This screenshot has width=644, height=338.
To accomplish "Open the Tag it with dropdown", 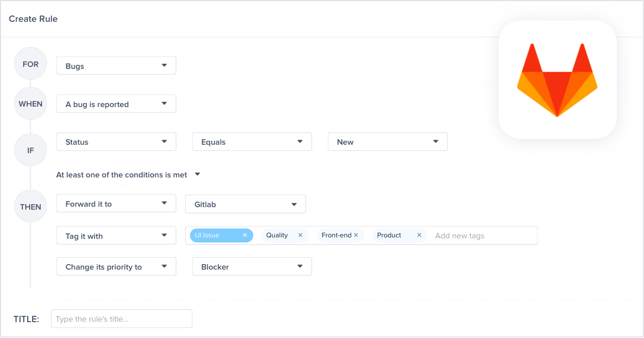I will coord(116,236).
